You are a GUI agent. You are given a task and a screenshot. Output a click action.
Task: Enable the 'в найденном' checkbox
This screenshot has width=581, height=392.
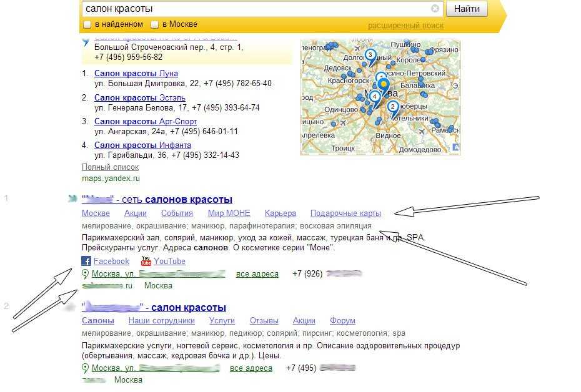(87, 24)
